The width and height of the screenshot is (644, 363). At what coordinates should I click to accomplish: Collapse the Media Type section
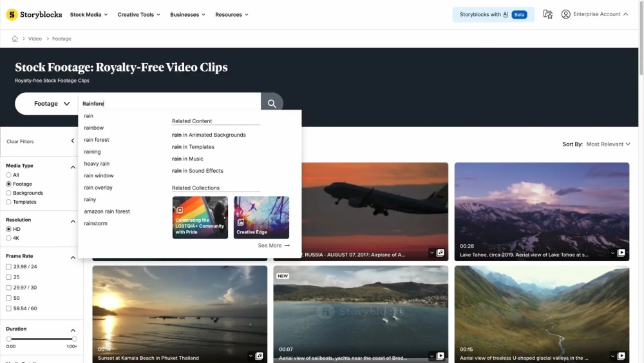coord(73,167)
